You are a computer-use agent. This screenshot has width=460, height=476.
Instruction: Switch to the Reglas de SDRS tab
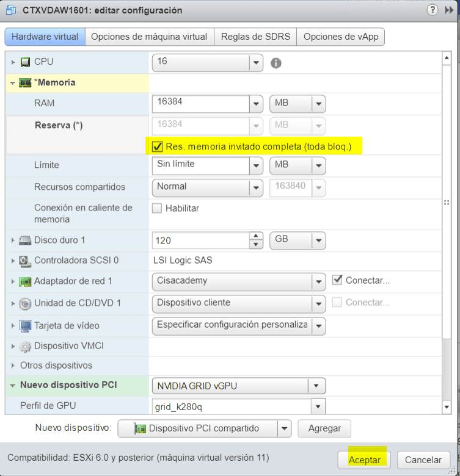(x=255, y=37)
